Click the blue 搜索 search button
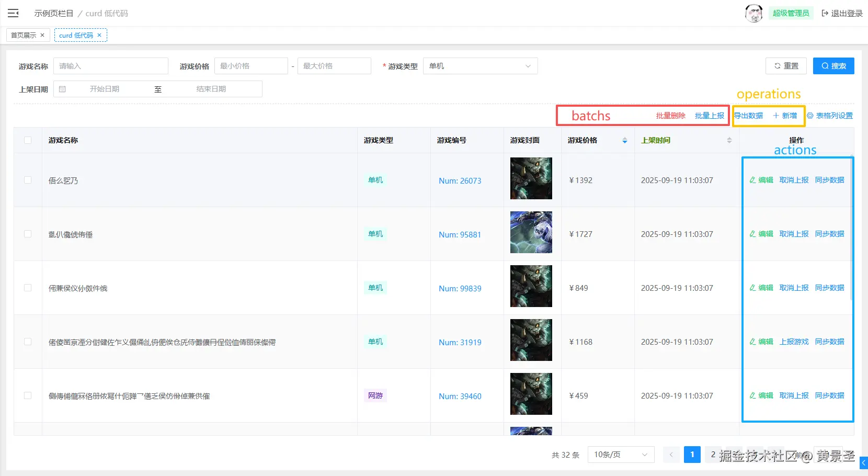The height and width of the screenshot is (476, 868). (833, 66)
